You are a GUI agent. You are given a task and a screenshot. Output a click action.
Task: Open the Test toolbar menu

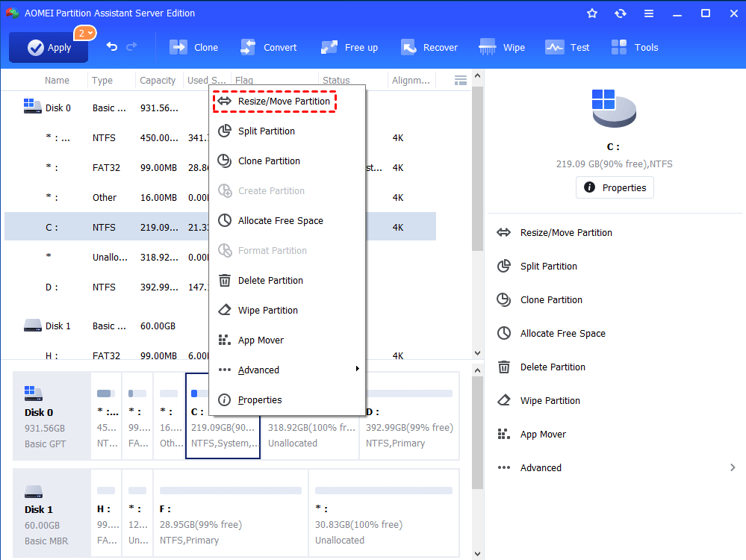click(x=567, y=47)
